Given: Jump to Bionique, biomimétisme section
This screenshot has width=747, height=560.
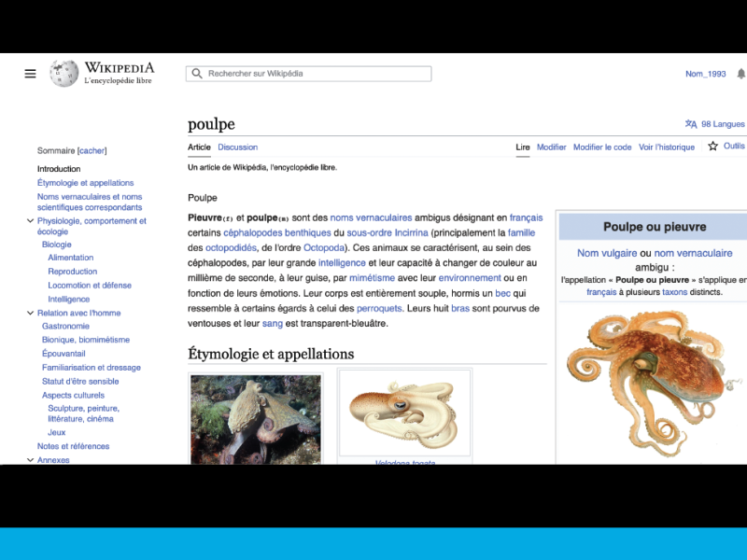Looking at the screenshot, I should (x=86, y=340).
